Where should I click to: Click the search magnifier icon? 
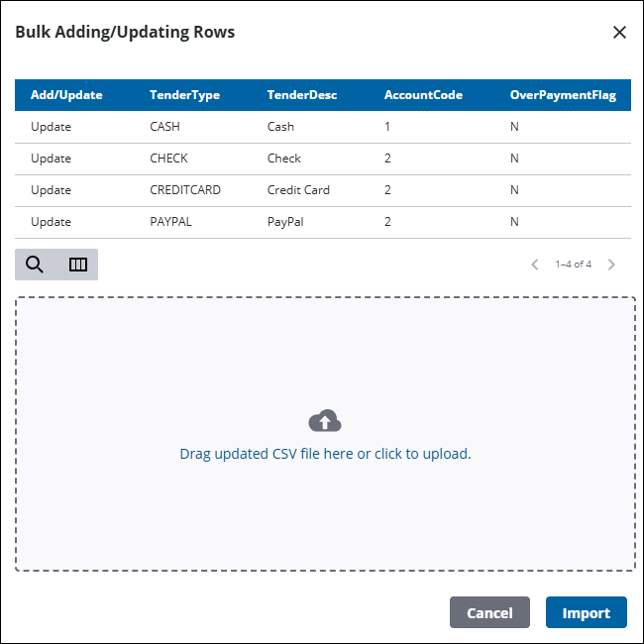[x=35, y=265]
